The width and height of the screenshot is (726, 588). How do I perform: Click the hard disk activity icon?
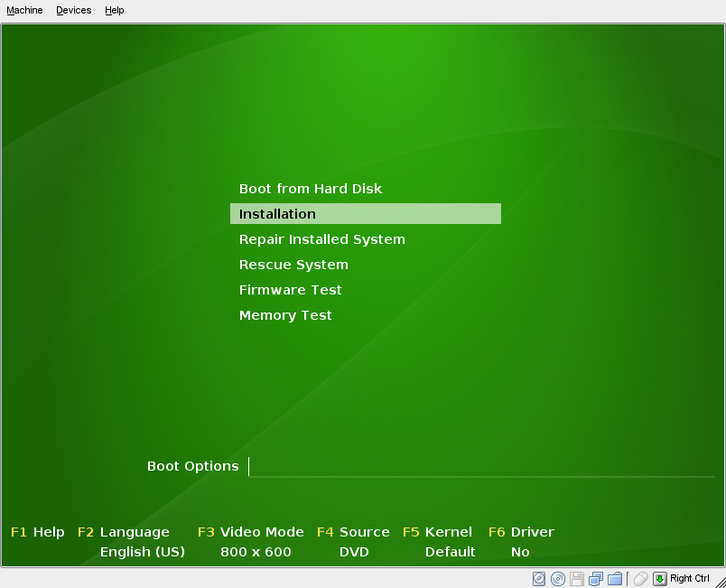click(x=539, y=578)
